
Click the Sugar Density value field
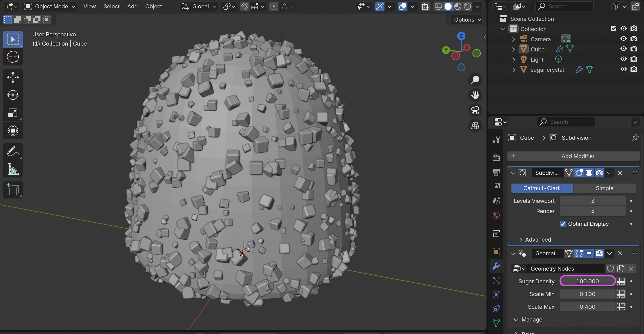tap(587, 281)
